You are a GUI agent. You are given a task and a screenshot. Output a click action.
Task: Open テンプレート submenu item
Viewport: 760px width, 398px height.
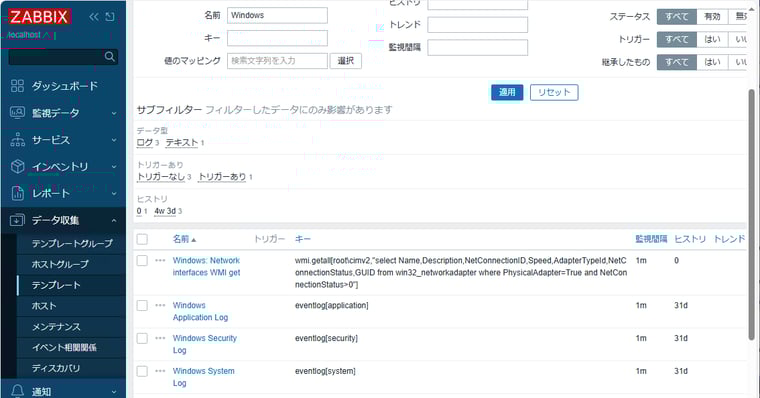point(56,285)
